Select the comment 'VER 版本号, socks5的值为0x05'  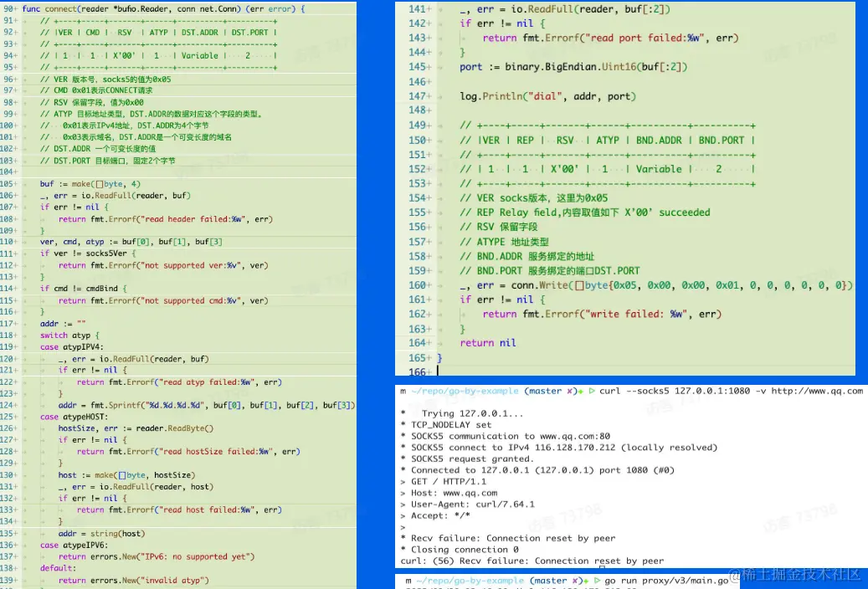(x=105, y=79)
